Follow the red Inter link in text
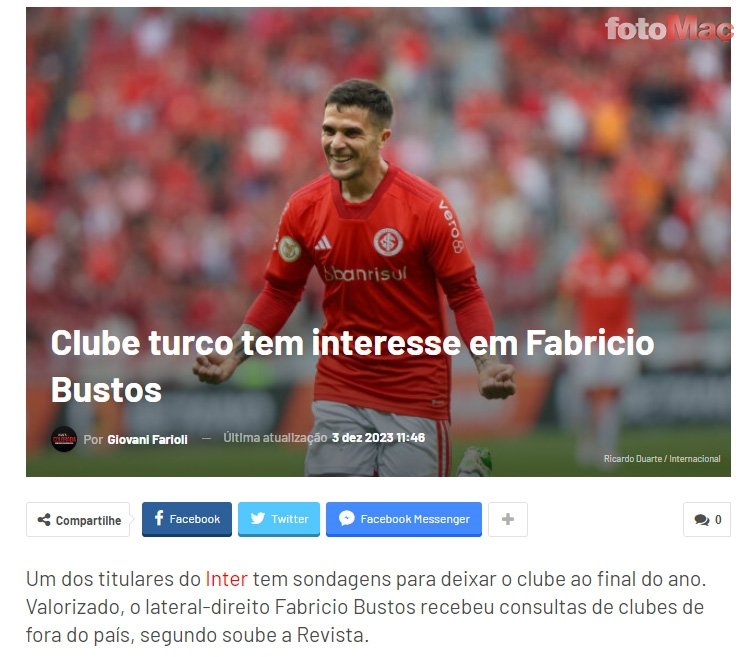This screenshot has width=750, height=657. [226, 579]
